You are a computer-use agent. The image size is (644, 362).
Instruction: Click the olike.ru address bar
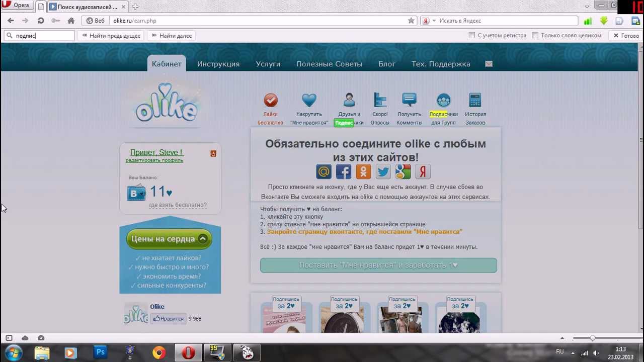258,21
